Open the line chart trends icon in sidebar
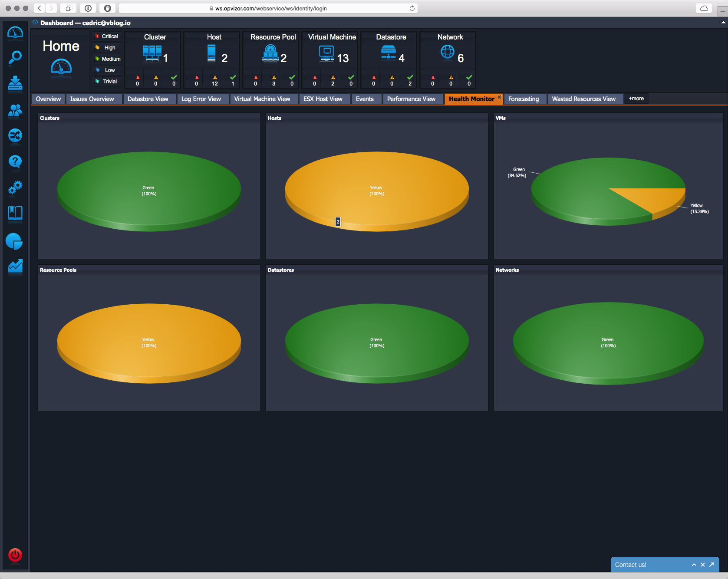The height and width of the screenshot is (579, 728). [15, 266]
